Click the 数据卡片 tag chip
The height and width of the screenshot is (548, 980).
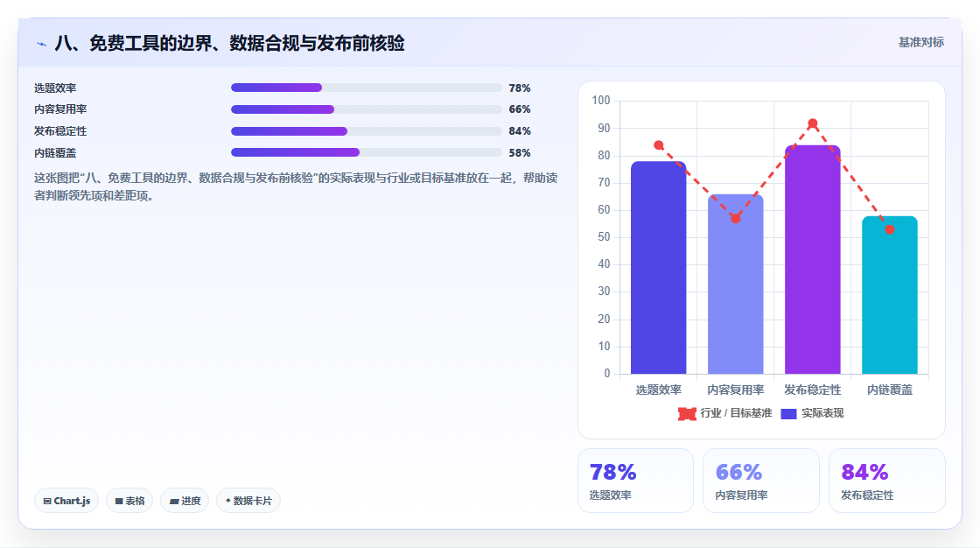pos(248,501)
